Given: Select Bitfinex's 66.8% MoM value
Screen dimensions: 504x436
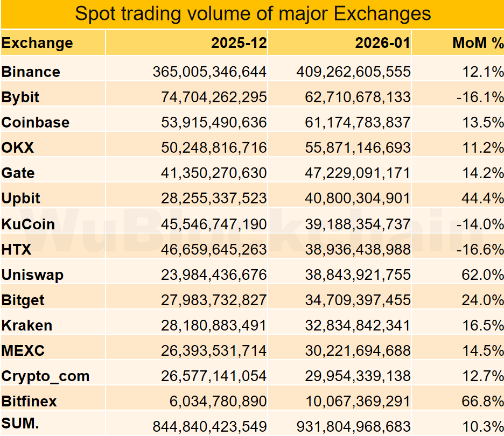Looking at the screenshot, I should coord(482,401).
